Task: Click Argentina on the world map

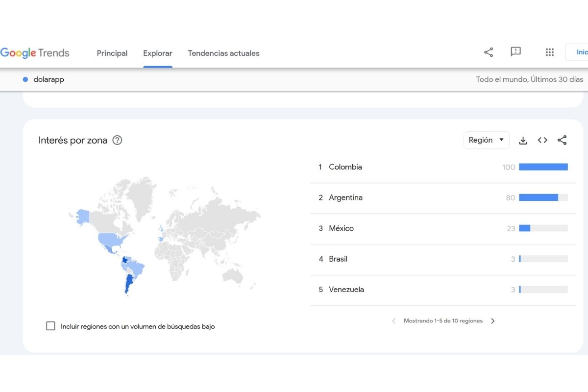Action: tap(129, 283)
